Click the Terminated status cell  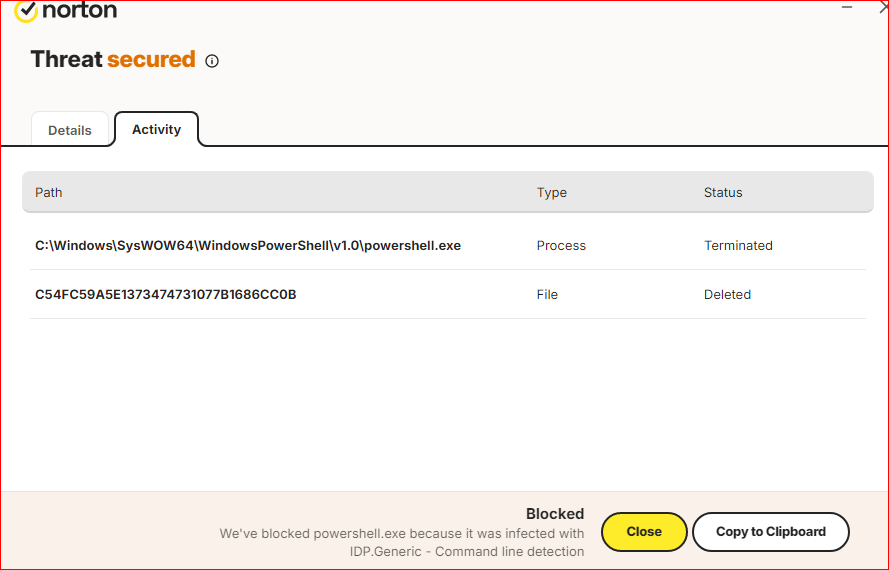(738, 246)
